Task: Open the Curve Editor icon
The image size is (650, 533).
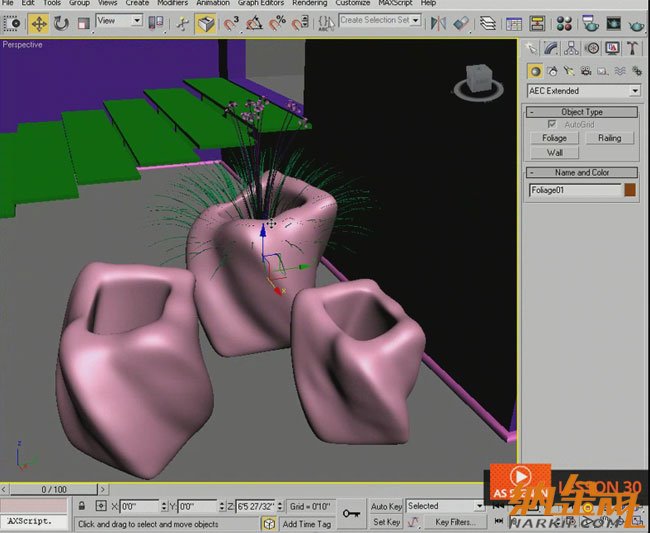Action: tap(514, 24)
